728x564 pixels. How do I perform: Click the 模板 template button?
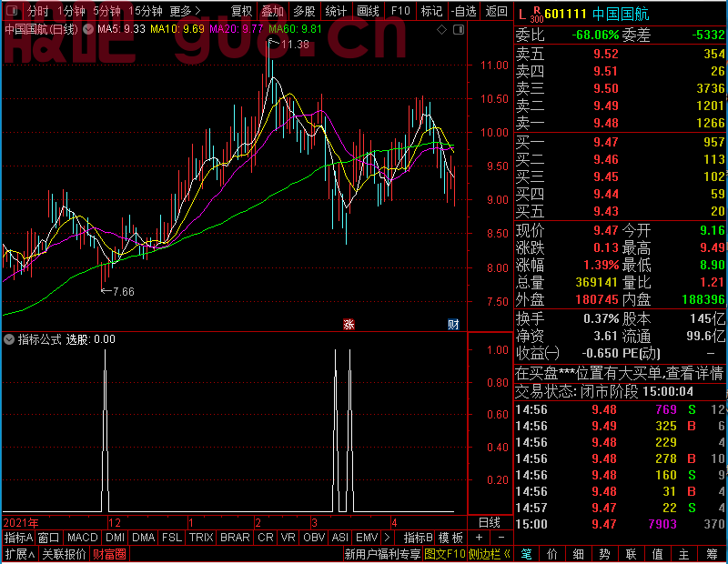tap(450, 538)
